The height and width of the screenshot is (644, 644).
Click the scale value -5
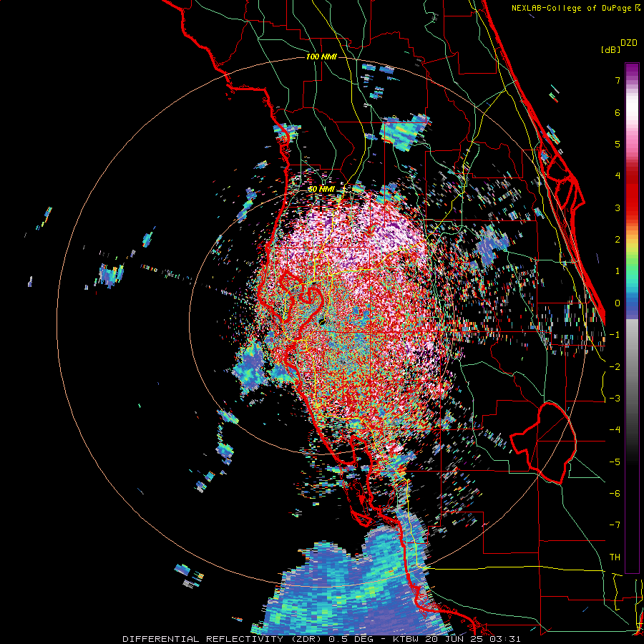[x=615, y=462]
